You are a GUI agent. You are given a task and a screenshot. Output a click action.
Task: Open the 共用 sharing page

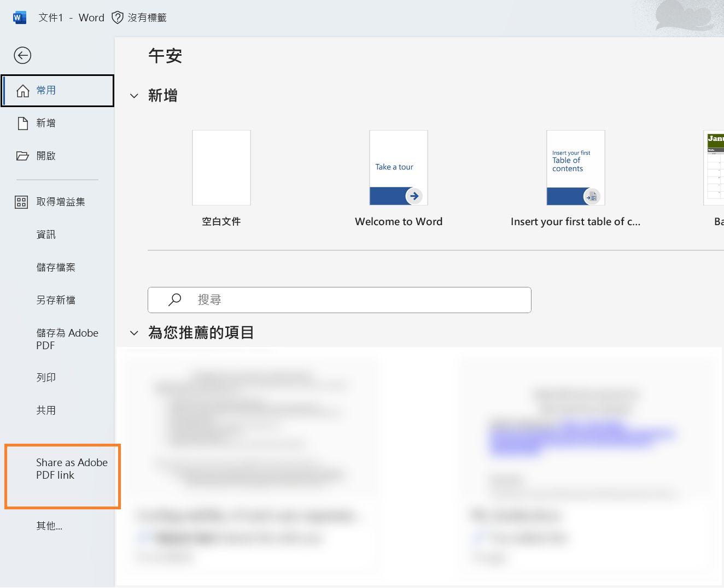point(46,410)
